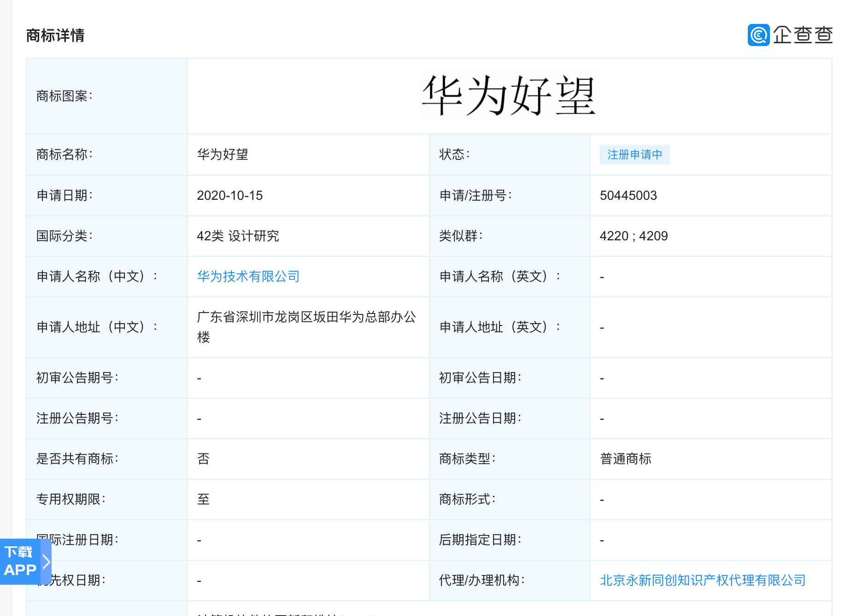The width and height of the screenshot is (845, 616).
Task: Select classification 42类 设计研究
Action: 238,236
